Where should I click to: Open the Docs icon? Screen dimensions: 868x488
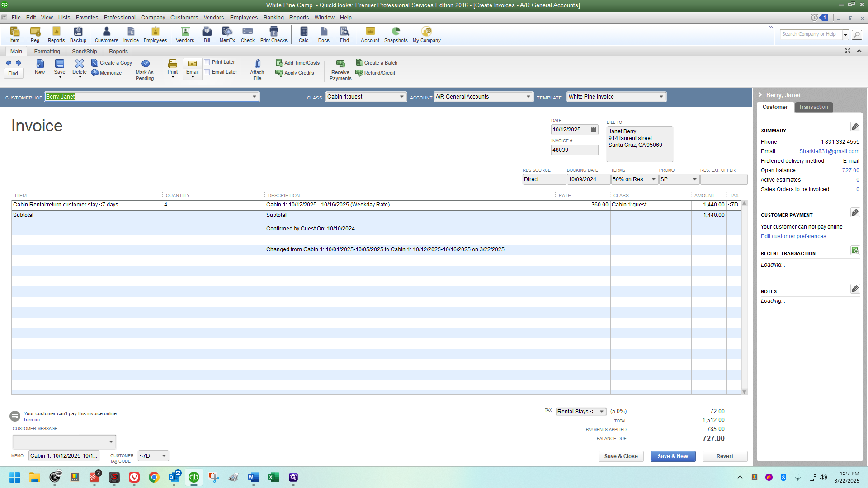[324, 34]
